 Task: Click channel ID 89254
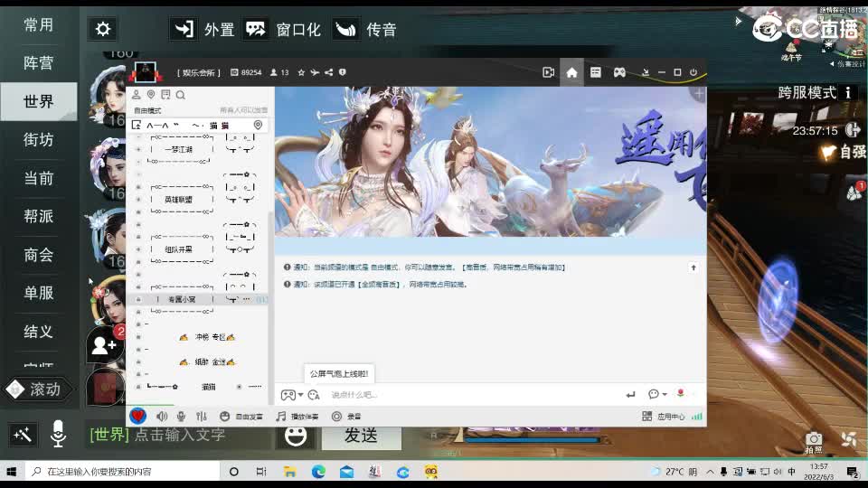246,72
